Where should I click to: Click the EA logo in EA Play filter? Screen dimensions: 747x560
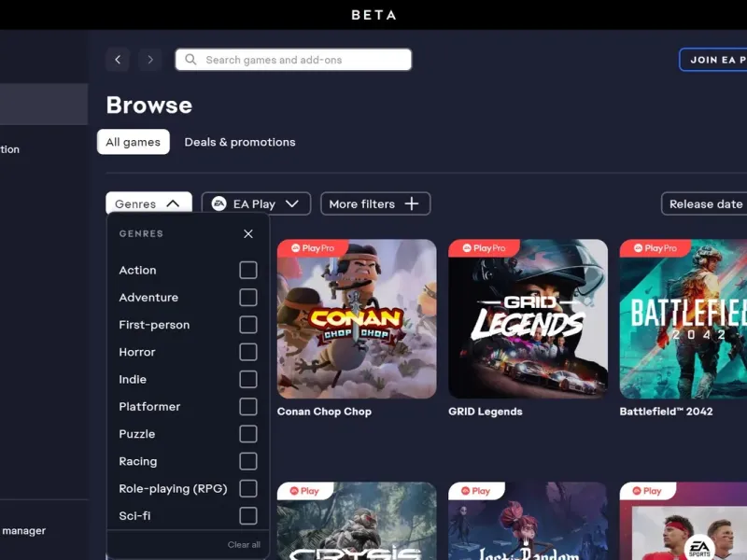[x=218, y=203]
